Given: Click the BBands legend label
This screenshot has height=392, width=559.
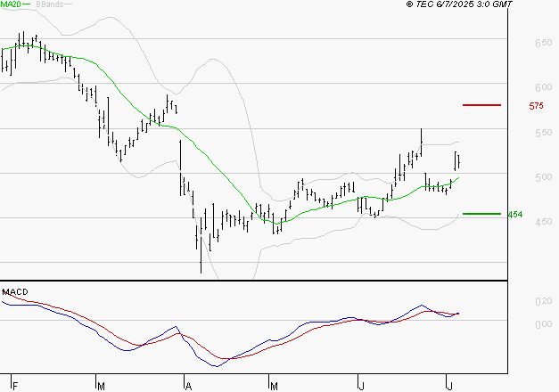Looking at the screenshot, I should tap(50, 4).
